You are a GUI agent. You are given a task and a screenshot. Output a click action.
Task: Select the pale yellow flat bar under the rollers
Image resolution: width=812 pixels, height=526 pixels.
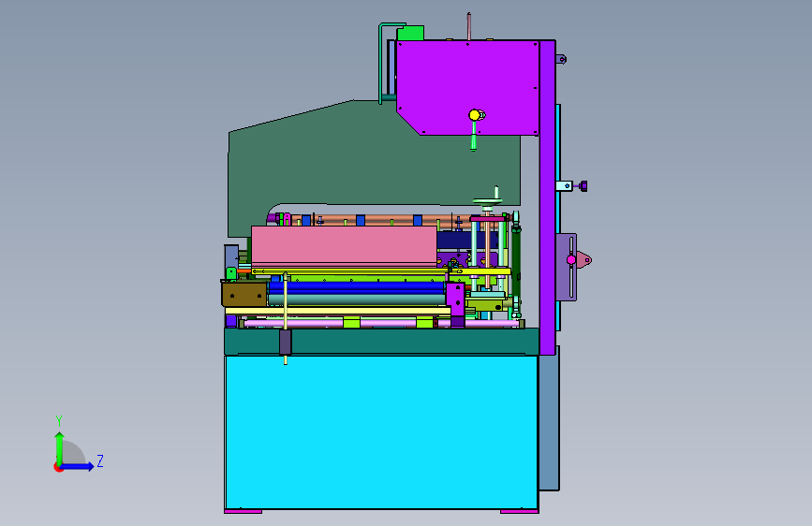[x=338, y=311]
